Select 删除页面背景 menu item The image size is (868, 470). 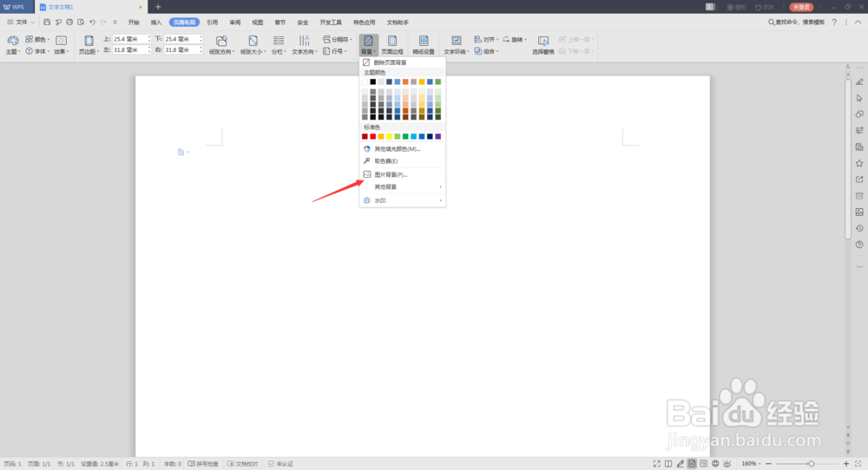[x=403, y=62]
